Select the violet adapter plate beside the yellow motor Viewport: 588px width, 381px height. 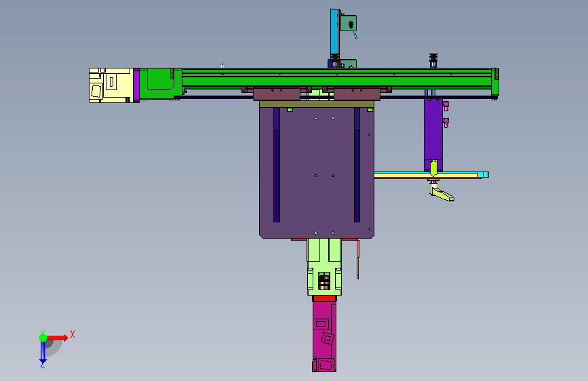(x=136, y=85)
